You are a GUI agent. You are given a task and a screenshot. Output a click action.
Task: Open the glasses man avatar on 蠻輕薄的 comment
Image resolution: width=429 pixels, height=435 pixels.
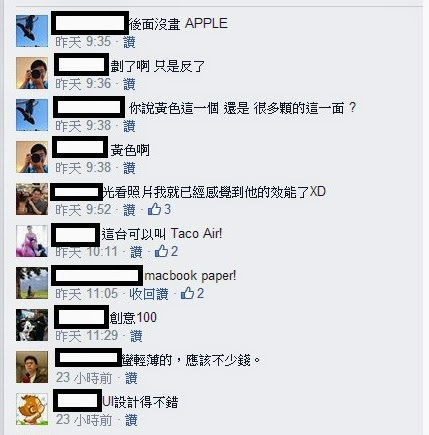tap(32, 367)
